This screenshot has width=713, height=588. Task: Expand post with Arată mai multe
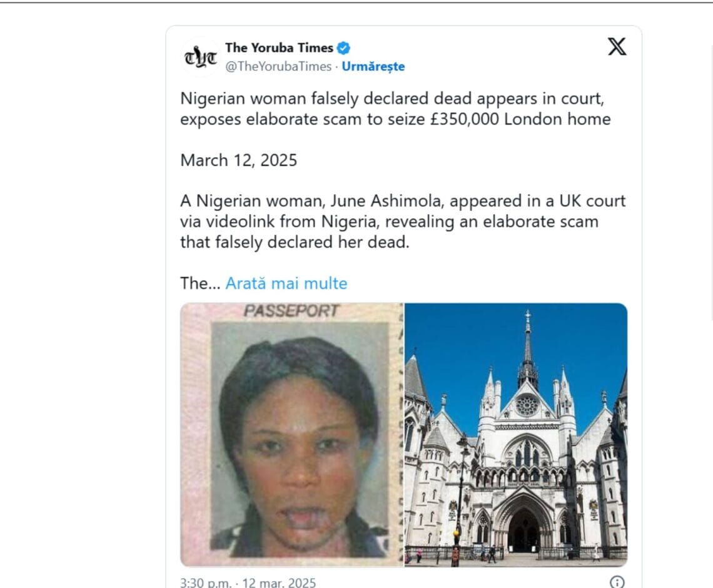286,283
